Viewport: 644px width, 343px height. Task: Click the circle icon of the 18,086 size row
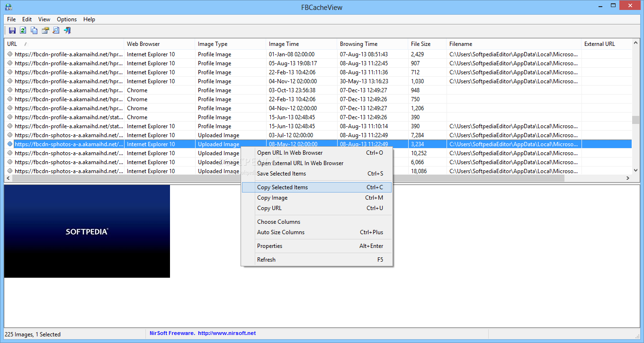tap(10, 171)
